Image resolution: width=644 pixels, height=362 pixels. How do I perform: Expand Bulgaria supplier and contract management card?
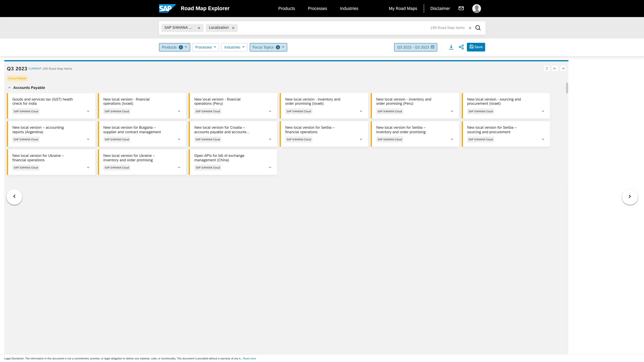(x=179, y=140)
